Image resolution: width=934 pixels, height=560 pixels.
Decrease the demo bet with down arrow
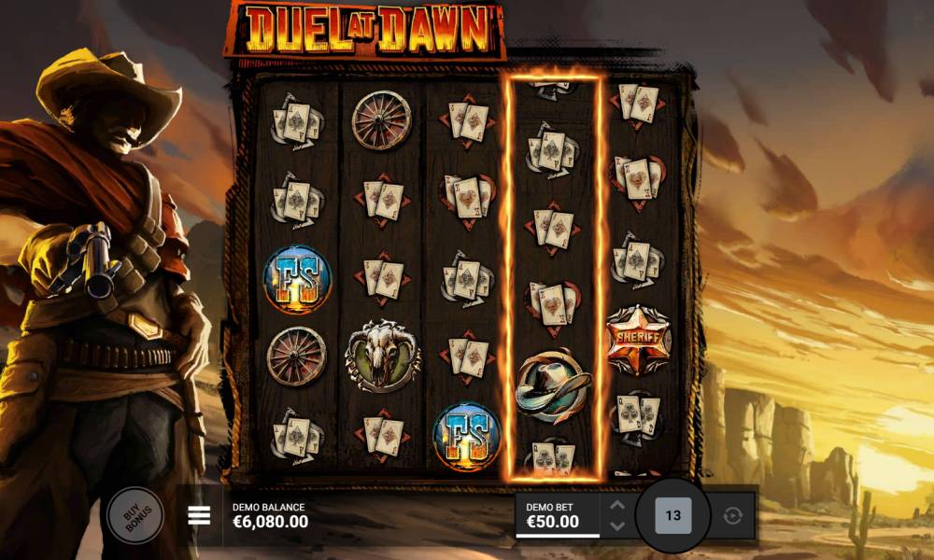[617, 526]
